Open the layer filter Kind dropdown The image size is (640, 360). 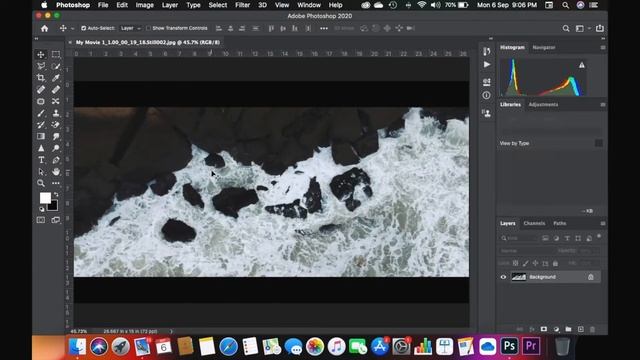519,238
